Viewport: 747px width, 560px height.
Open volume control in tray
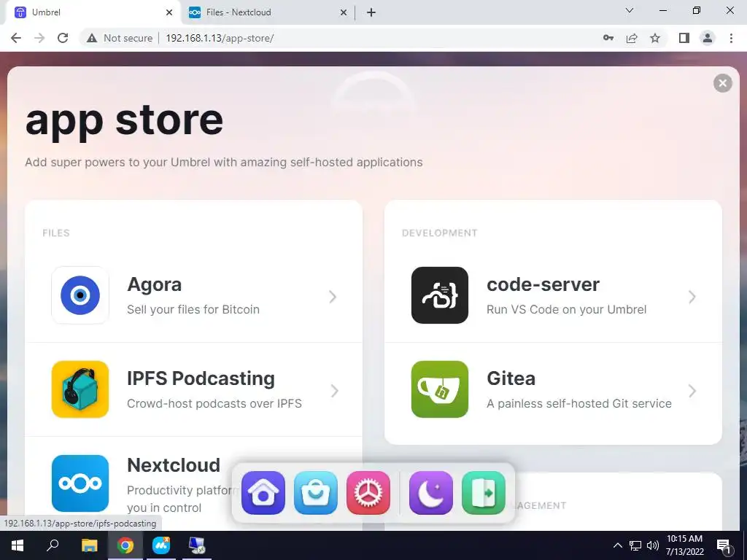[x=653, y=545]
